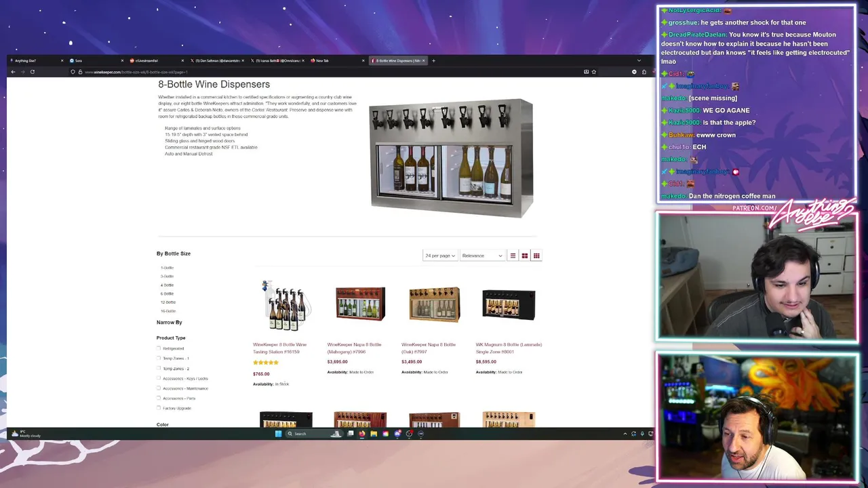
Task: Open the browser tab list chevron
Action: [x=638, y=60]
